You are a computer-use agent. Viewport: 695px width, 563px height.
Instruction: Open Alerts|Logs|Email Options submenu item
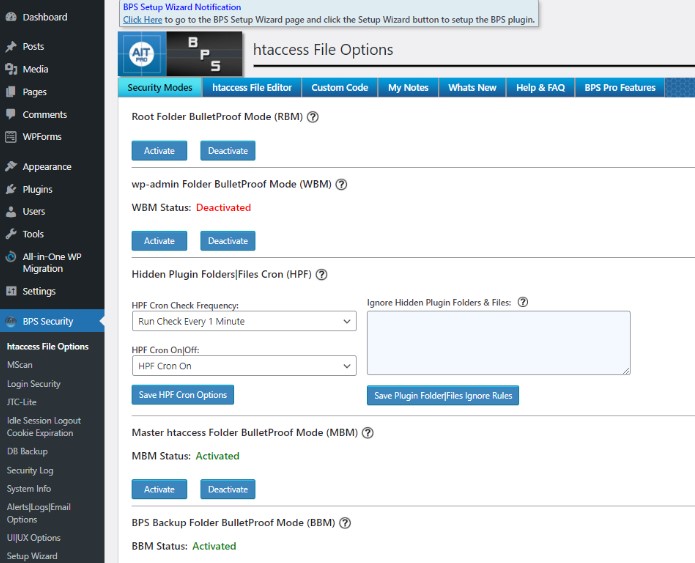(39, 513)
